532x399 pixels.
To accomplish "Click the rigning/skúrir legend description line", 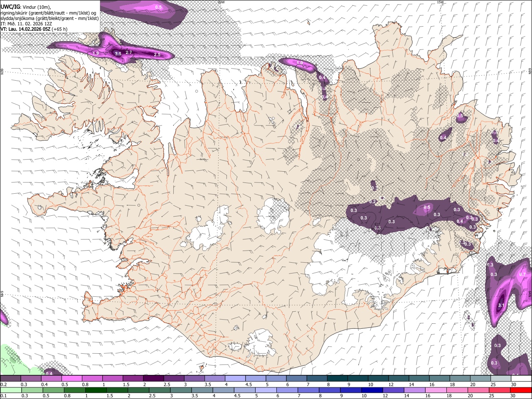I will [x=48, y=12].
